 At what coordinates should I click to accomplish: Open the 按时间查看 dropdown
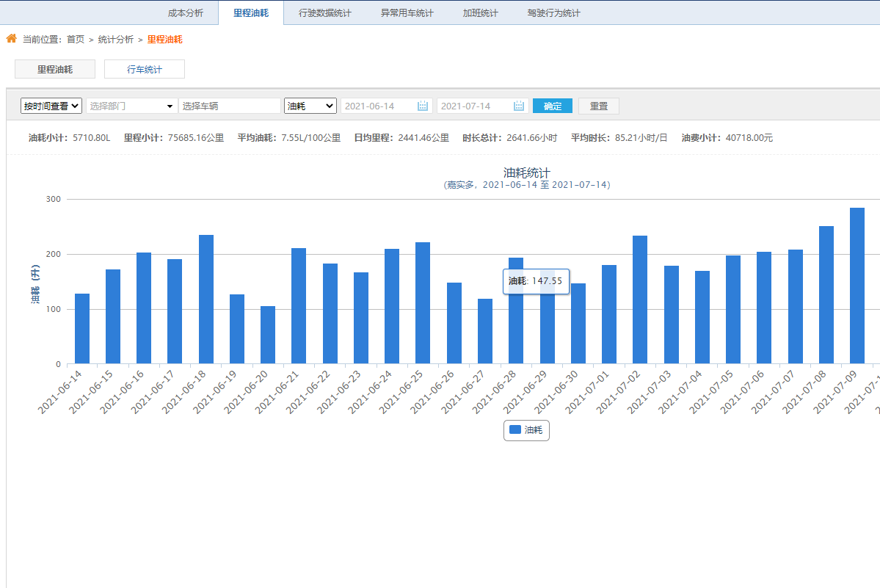click(x=51, y=106)
